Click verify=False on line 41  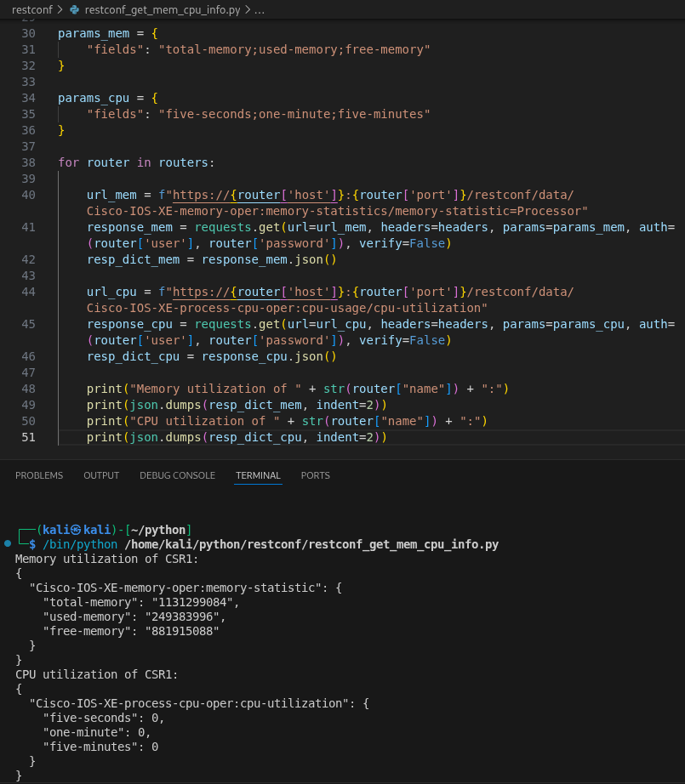402,243
